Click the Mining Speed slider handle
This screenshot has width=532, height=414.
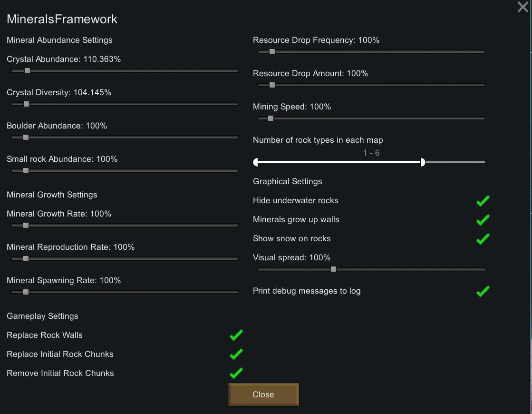[271, 118]
